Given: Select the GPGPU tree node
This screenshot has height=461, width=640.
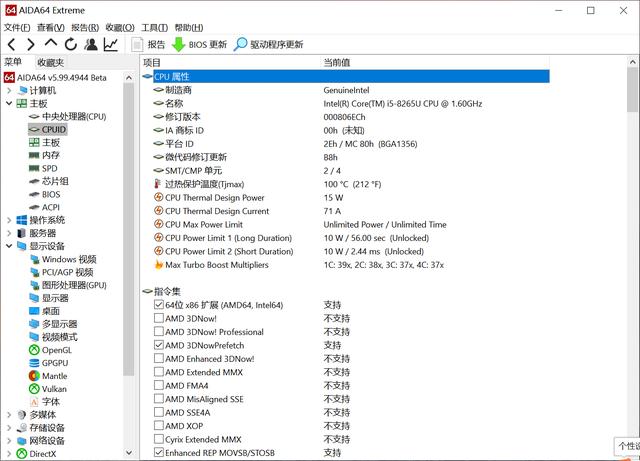Looking at the screenshot, I should (55, 363).
